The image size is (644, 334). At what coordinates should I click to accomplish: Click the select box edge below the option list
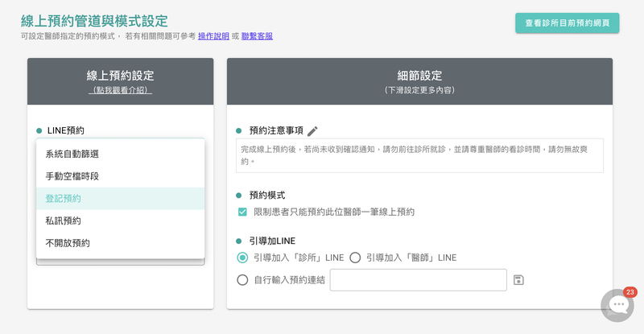120,262
